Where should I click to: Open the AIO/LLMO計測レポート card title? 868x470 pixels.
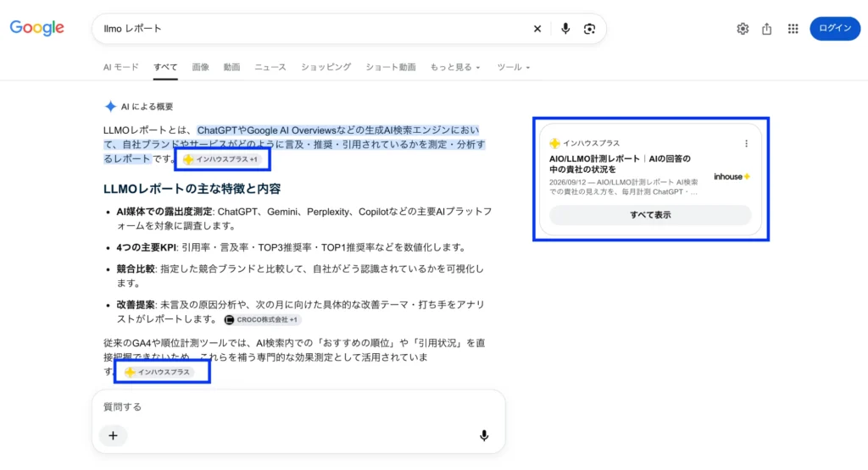pos(620,163)
